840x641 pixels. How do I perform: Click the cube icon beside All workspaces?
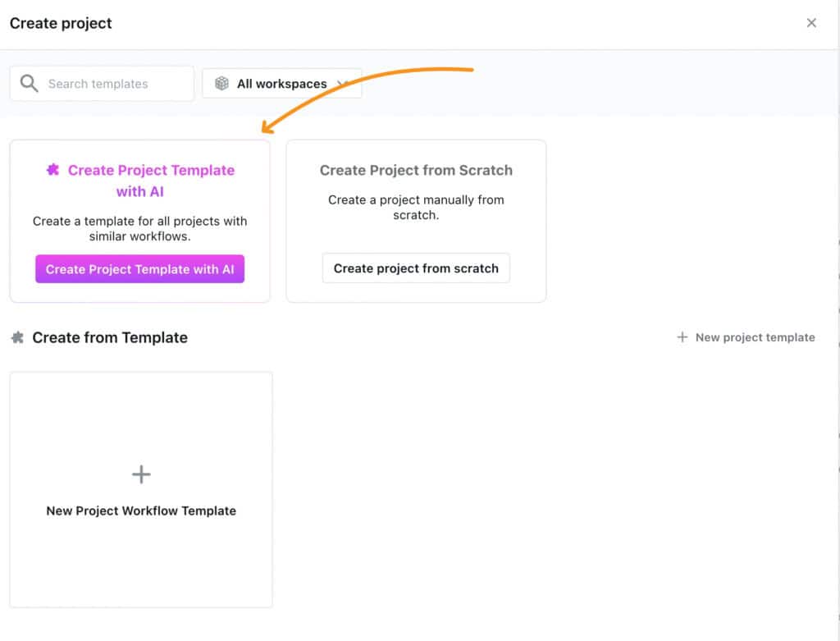pos(221,84)
